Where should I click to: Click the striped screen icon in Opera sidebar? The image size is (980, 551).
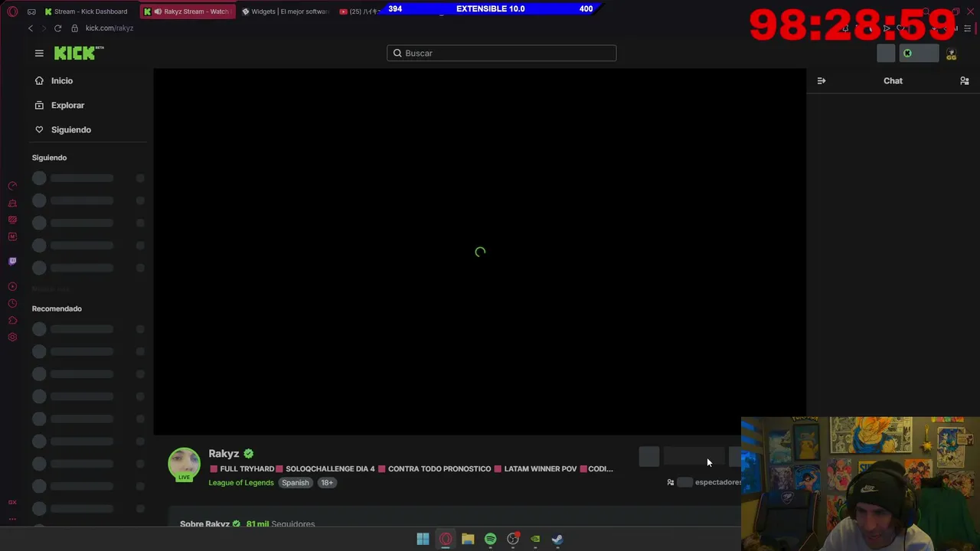click(x=12, y=220)
